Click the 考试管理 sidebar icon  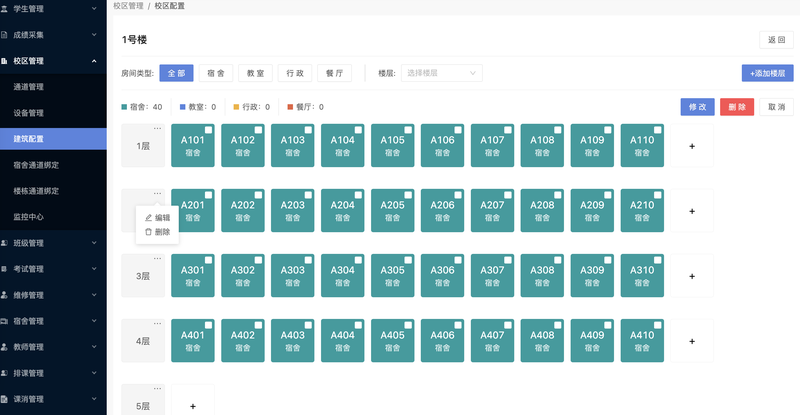4,269
